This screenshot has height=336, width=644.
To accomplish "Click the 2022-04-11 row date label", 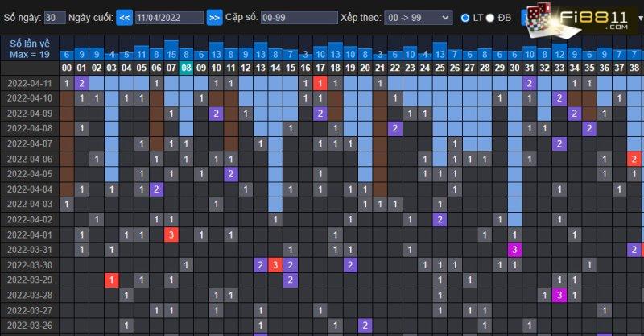I will pos(30,83).
